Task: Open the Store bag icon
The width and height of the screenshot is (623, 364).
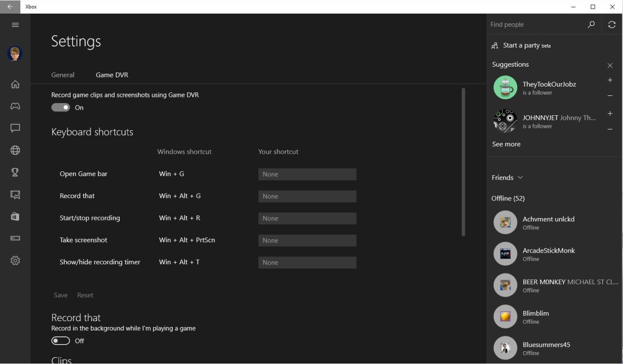Action: pos(15,217)
